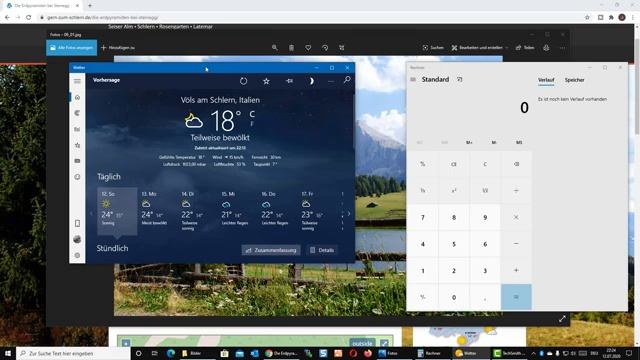
Task: Select the 15. Mi forecast day
Action: click(x=236, y=211)
